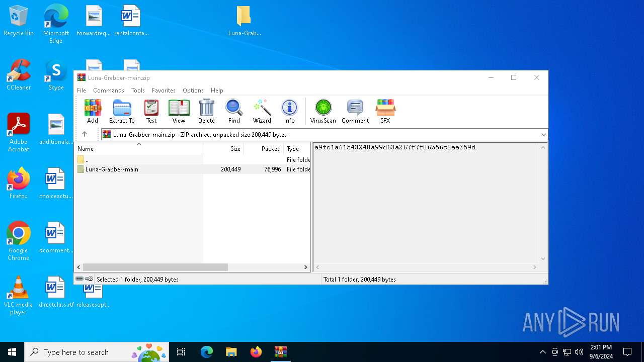Click the status bar drive/key icon
The height and width of the screenshot is (362, 644).
click(85, 279)
